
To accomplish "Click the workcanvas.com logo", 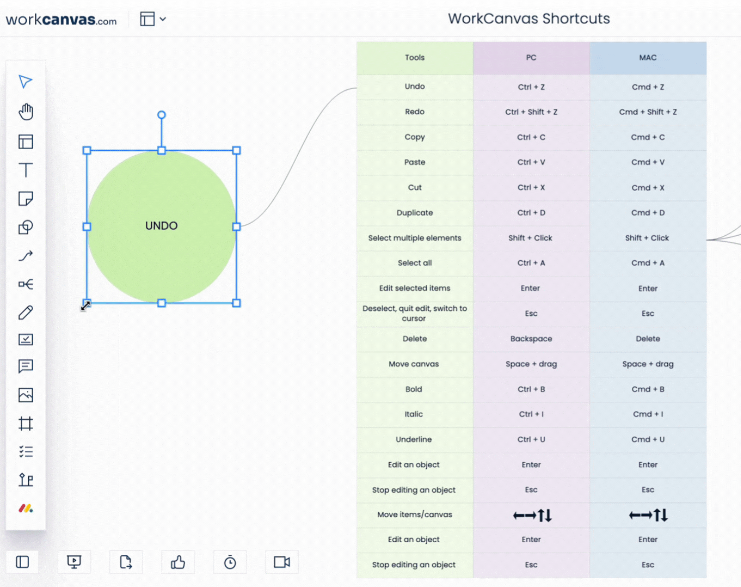I will click(61, 20).
